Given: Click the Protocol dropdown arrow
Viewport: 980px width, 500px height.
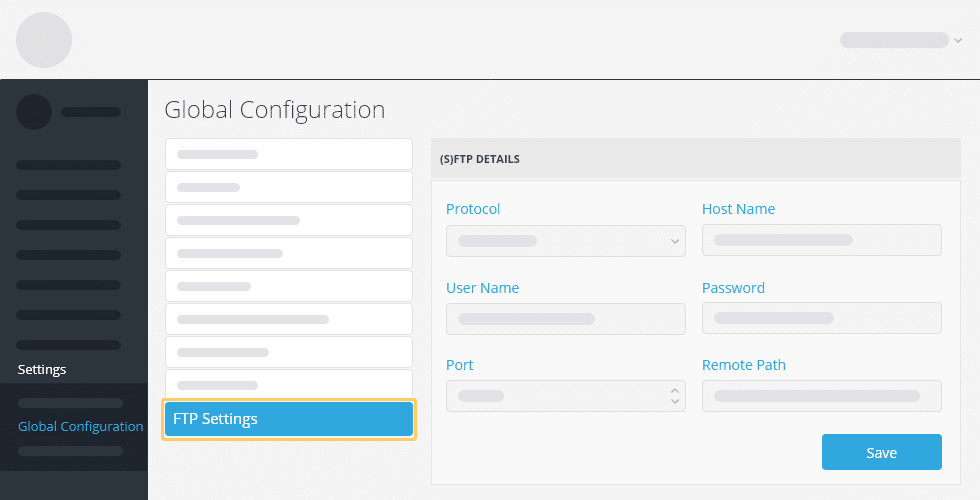Looking at the screenshot, I should (x=674, y=241).
